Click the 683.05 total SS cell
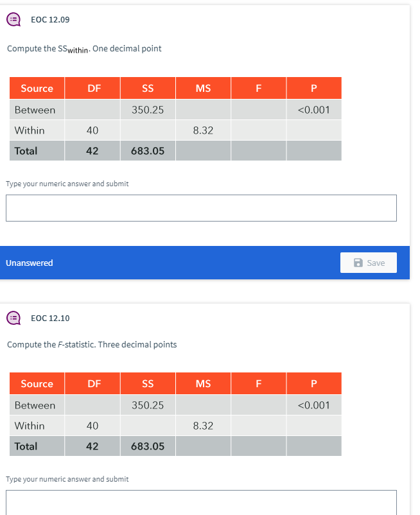Screen dimensions: 420x515 pyautogui.click(x=148, y=150)
